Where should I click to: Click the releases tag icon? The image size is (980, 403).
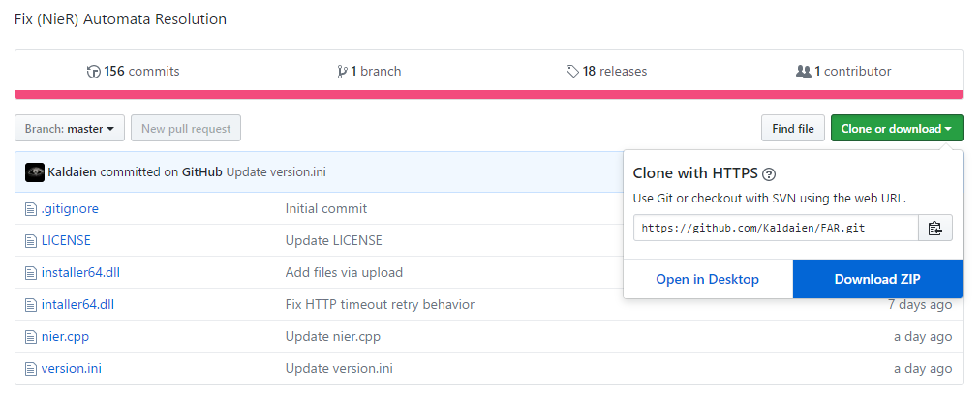pos(572,72)
